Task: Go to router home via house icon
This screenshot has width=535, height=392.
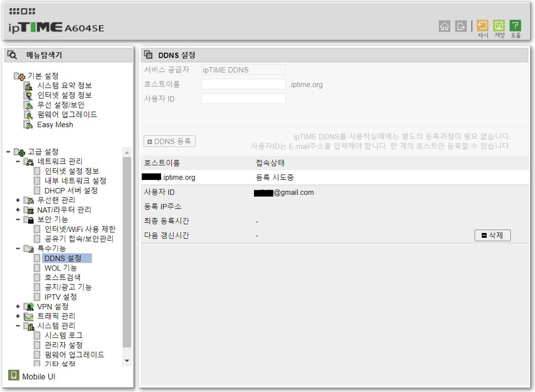Action: (x=444, y=26)
